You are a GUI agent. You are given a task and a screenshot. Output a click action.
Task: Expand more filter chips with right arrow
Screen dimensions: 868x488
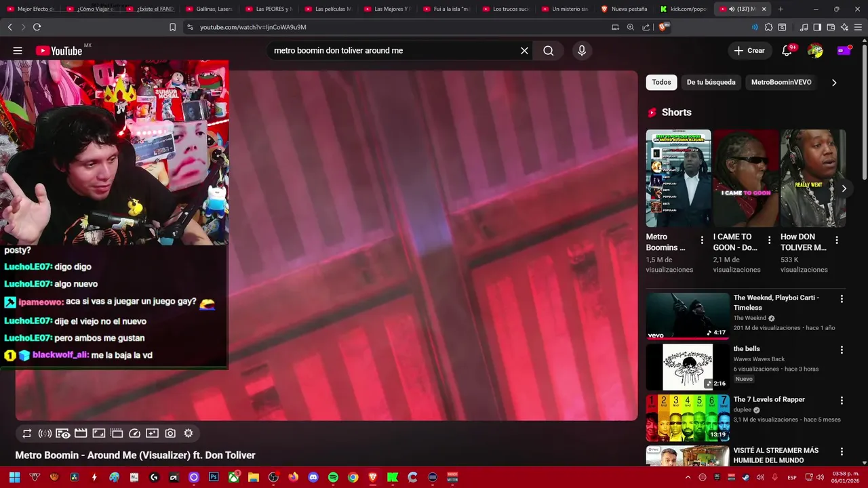coord(834,83)
